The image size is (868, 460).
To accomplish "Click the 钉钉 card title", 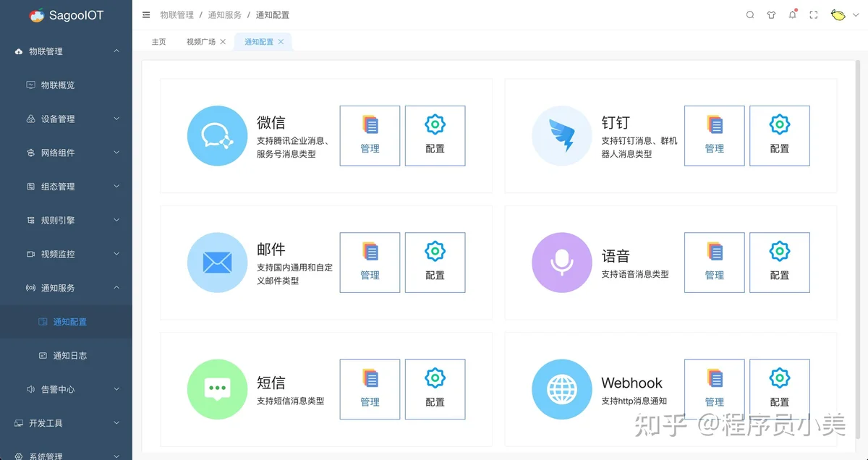I will 616,122.
